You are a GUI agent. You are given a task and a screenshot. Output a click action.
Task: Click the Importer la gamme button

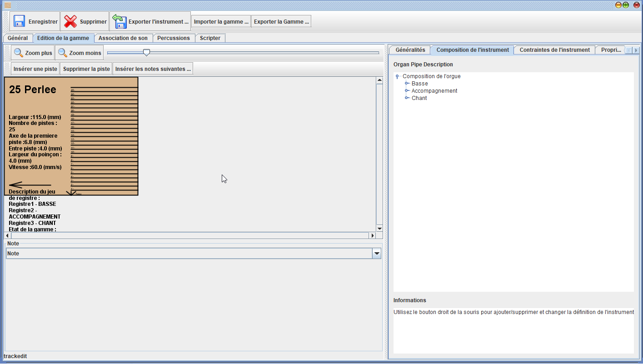coord(221,21)
